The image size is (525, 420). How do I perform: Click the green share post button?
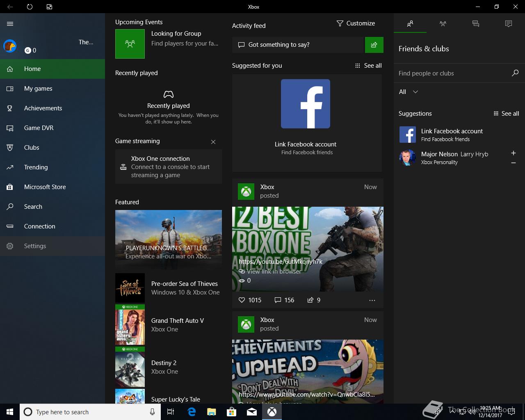point(374,45)
